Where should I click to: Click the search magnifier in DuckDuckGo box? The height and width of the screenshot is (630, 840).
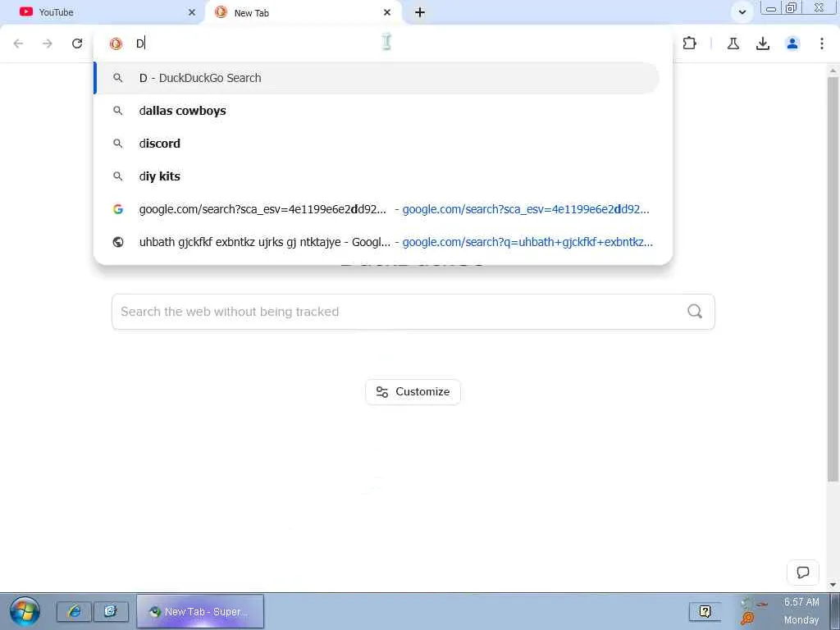(695, 311)
